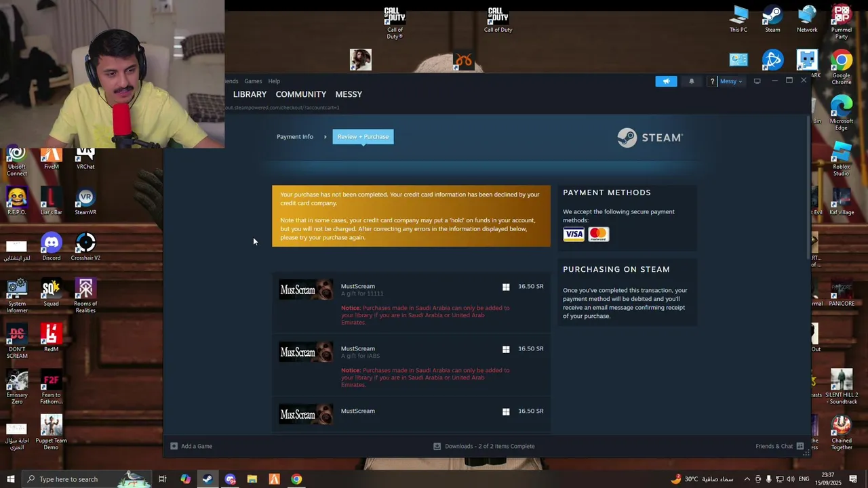Image resolution: width=868 pixels, height=488 pixels.
Task: Open FiveM desktop shortcut
Action: tap(51, 159)
